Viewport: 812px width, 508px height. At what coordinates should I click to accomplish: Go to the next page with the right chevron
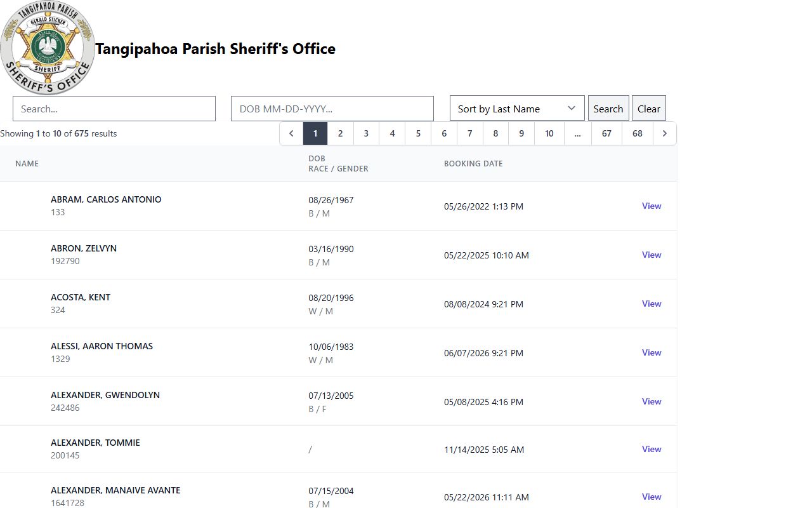click(x=665, y=133)
